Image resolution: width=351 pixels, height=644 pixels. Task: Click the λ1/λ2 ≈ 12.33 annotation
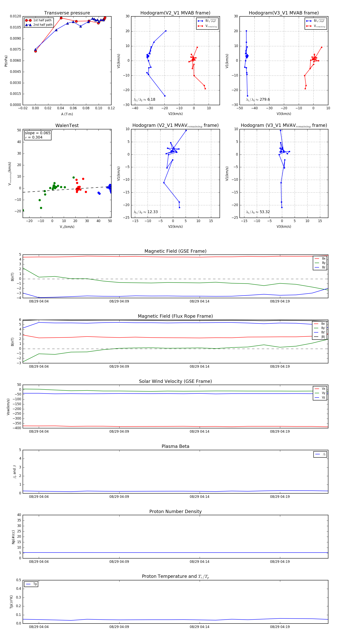click(146, 212)
